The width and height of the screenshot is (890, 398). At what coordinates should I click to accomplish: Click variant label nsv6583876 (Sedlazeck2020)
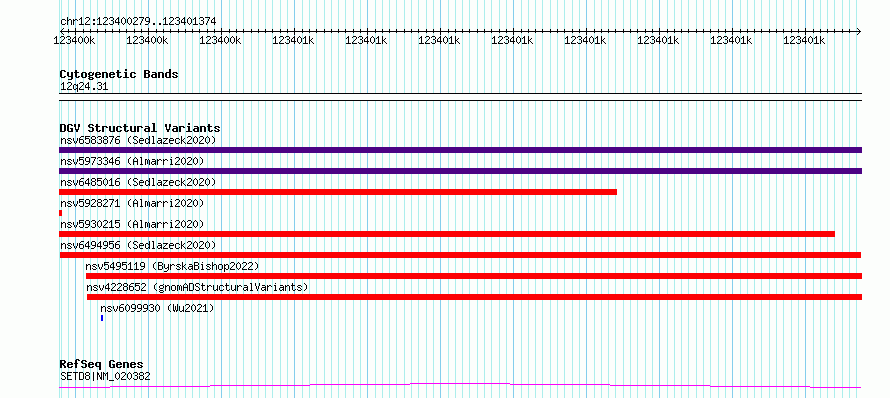tap(138, 140)
